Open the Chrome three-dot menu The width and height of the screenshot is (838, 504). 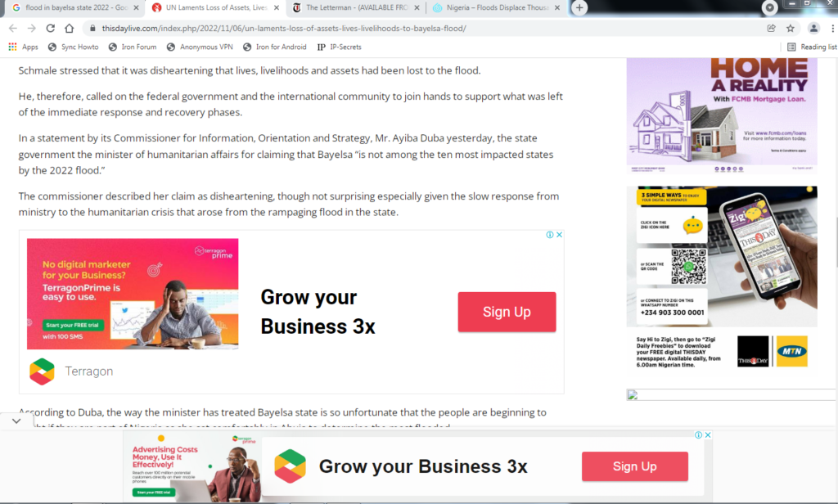pyautogui.click(x=832, y=29)
